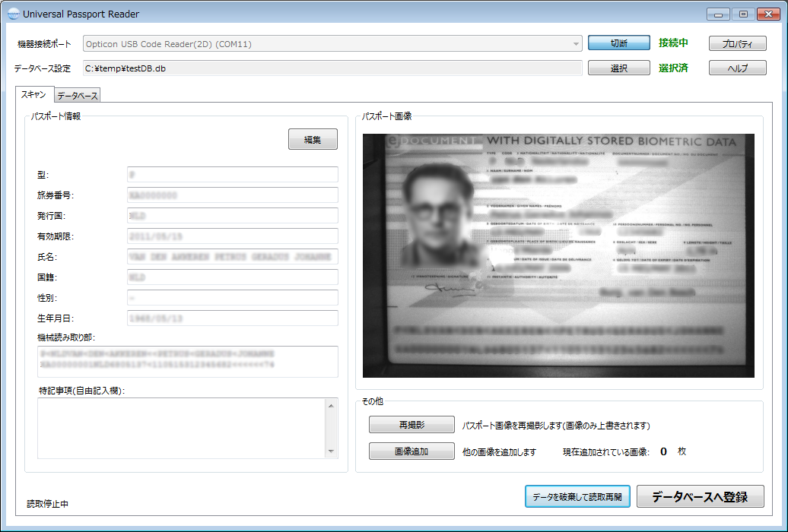Switch to the データベース tab
This screenshot has width=788, height=532.
[x=78, y=96]
